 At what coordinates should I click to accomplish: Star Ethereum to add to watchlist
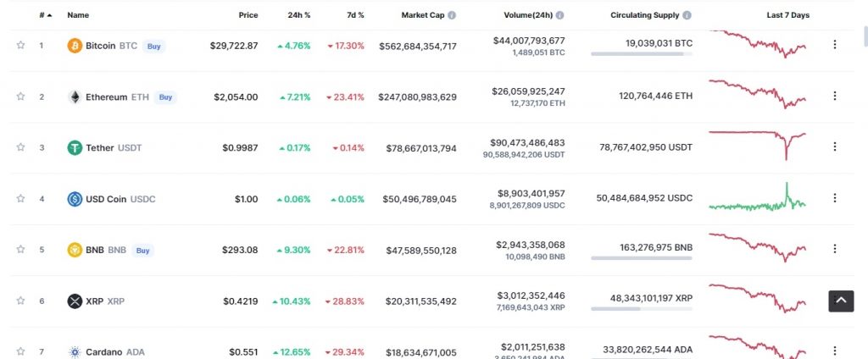[x=20, y=97]
